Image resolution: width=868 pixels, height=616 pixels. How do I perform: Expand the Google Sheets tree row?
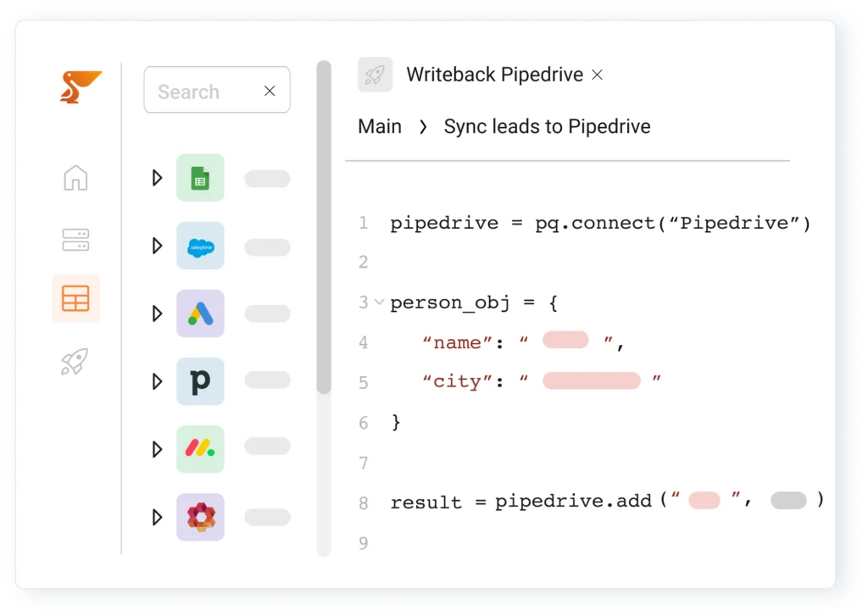[157, 178]
